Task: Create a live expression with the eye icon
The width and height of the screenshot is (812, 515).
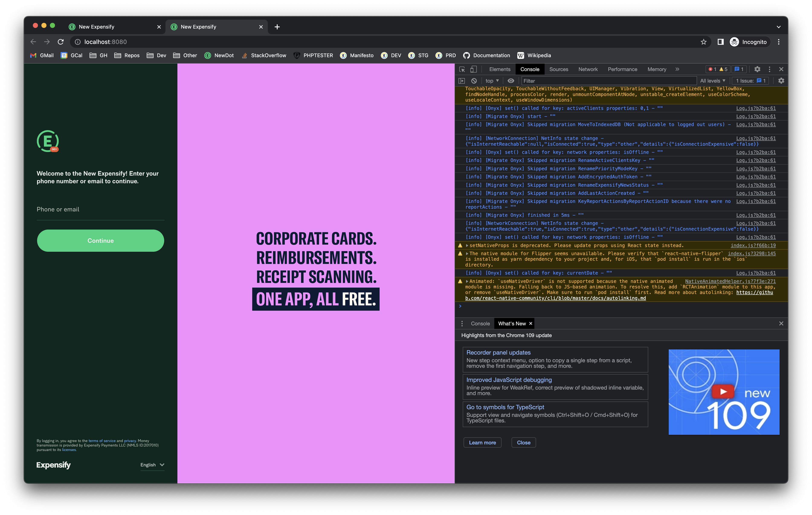Action: click(x=510, y=81)
